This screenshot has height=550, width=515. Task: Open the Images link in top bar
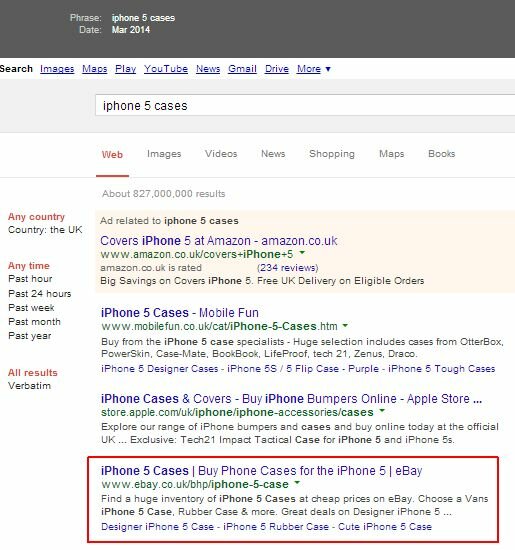57,69
